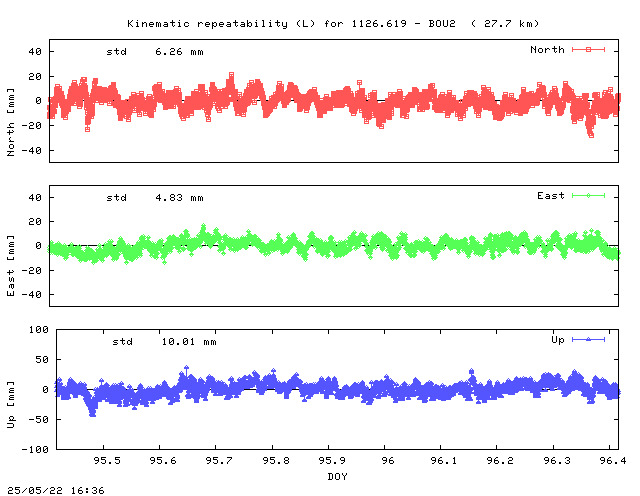This screenshot has height=496, width=640.
Task: Click x-axis tick label '95.6'
Action: click(163, 460)
